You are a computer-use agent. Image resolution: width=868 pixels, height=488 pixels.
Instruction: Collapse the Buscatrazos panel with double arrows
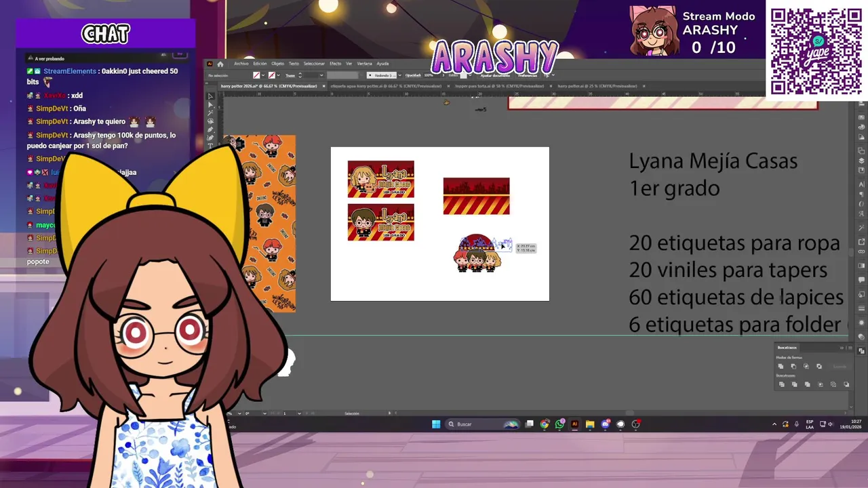coord(842,348)
